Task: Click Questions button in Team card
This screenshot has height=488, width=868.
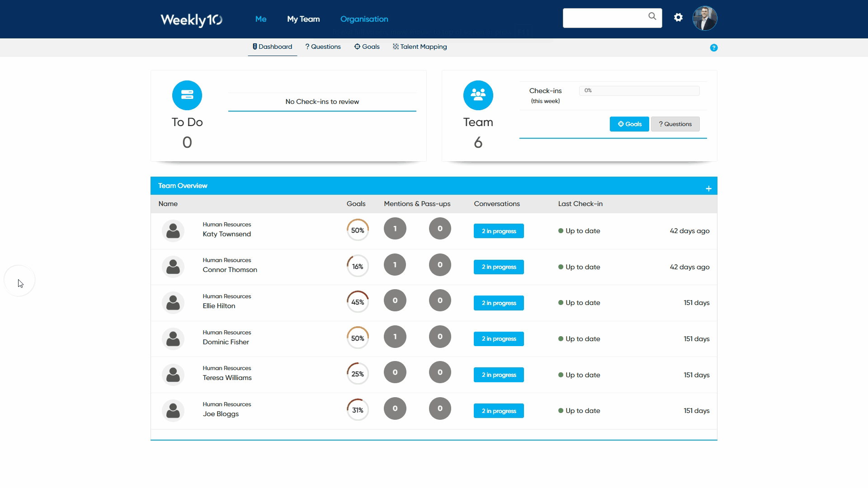Action: [675, 124]
